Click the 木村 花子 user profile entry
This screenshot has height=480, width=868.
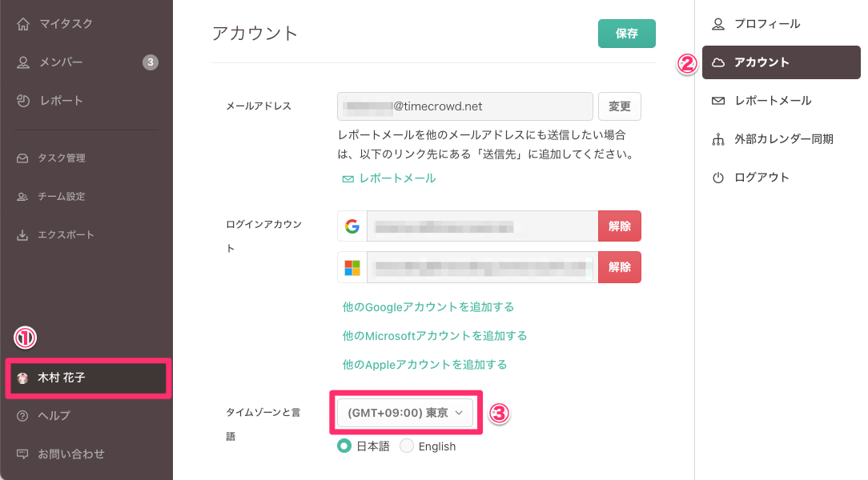[88, 379]
